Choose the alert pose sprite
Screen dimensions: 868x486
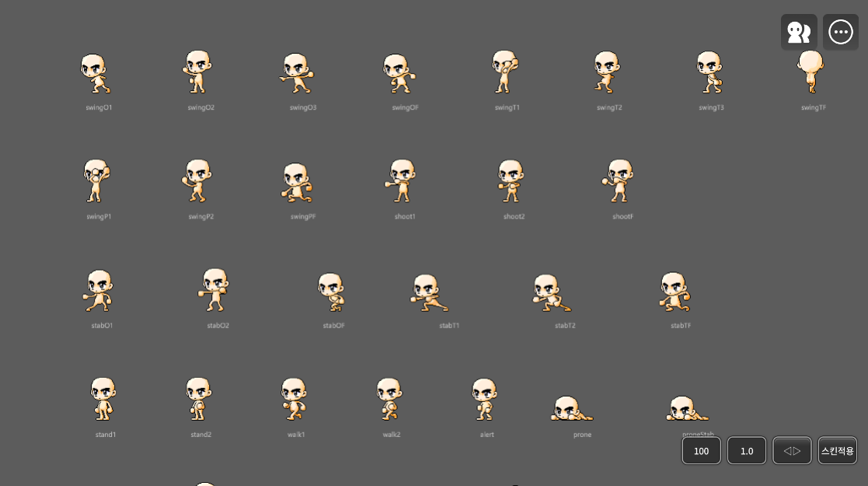tap(485, 398)
